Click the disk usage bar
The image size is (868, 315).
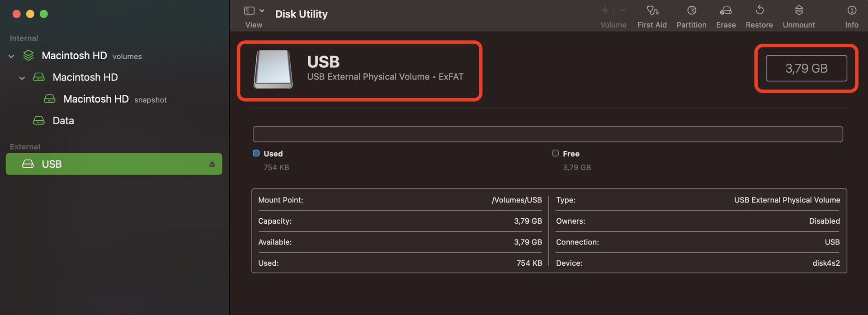point(547,134)
